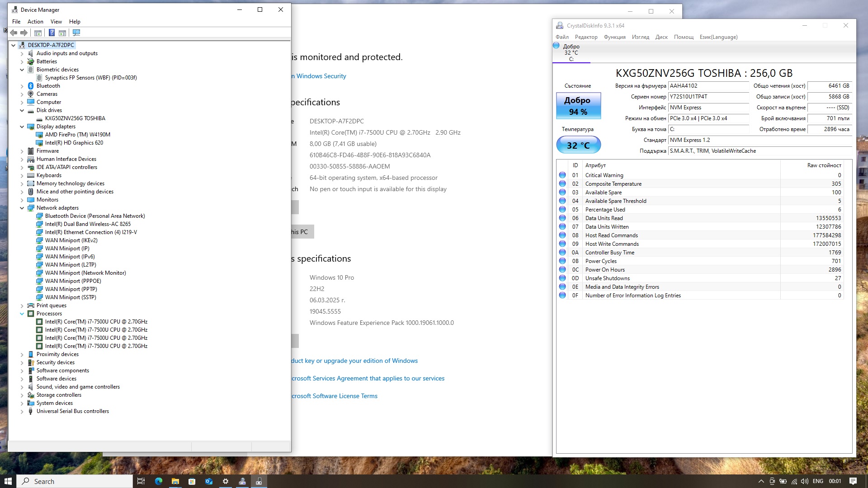The height and width of the screenshot is (488, 868).
Task: Collapse Disk drives category
Action: tap(22, 110)
